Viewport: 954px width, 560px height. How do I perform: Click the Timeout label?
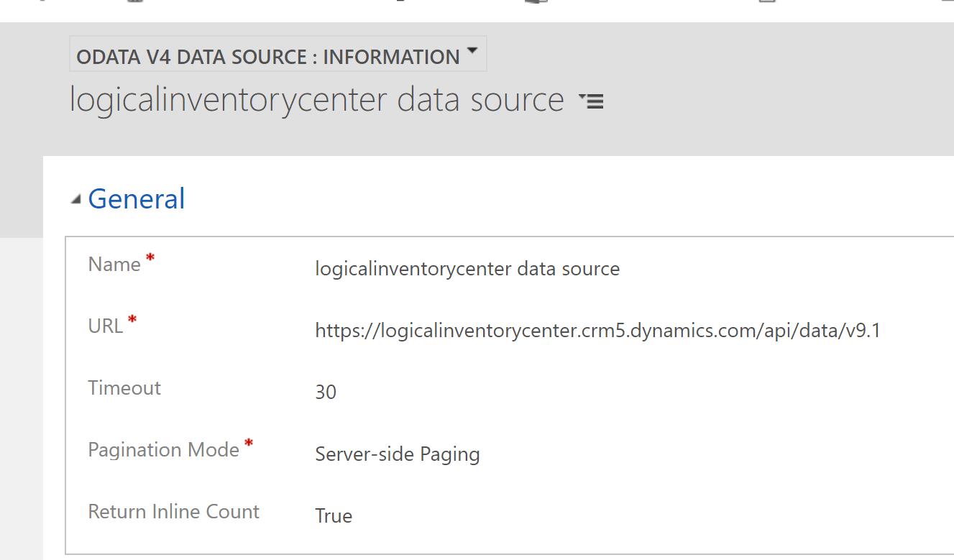(x=124, y=388)
